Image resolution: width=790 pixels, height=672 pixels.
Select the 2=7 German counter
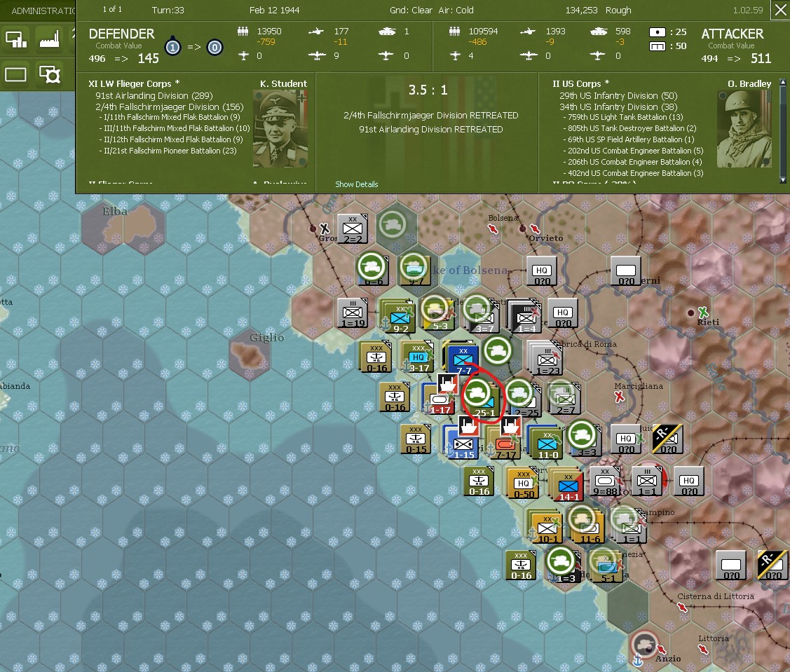click(565, 400)
